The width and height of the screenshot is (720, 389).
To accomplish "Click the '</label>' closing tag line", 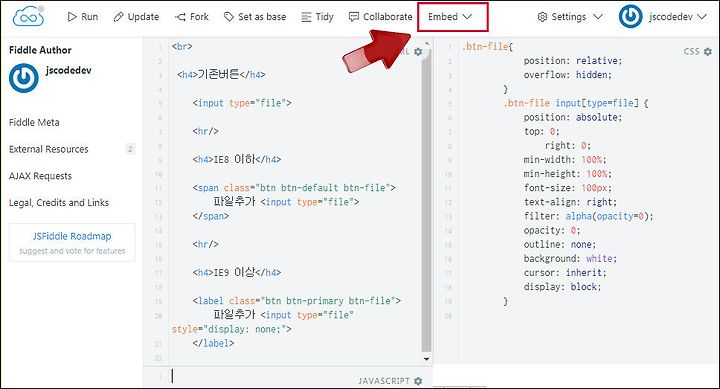I will click(x=214, y=343).
